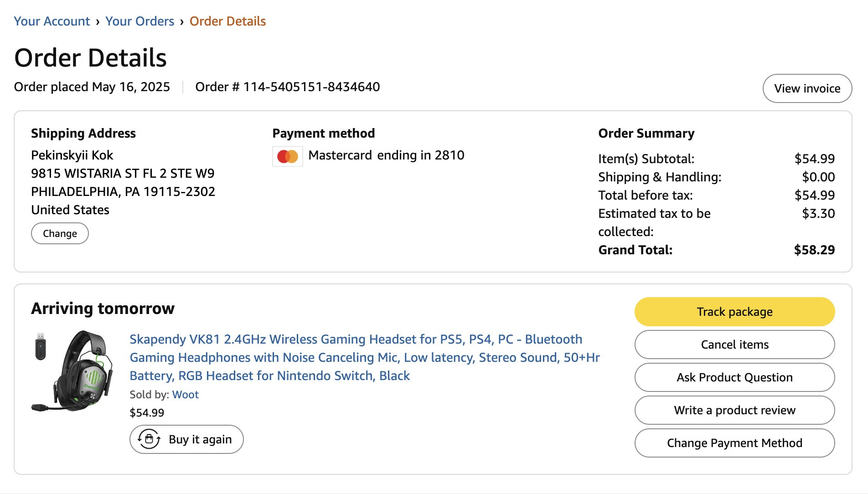Select Cancel items
Viewport: 868px width, 494px height.
click(734, 345)
